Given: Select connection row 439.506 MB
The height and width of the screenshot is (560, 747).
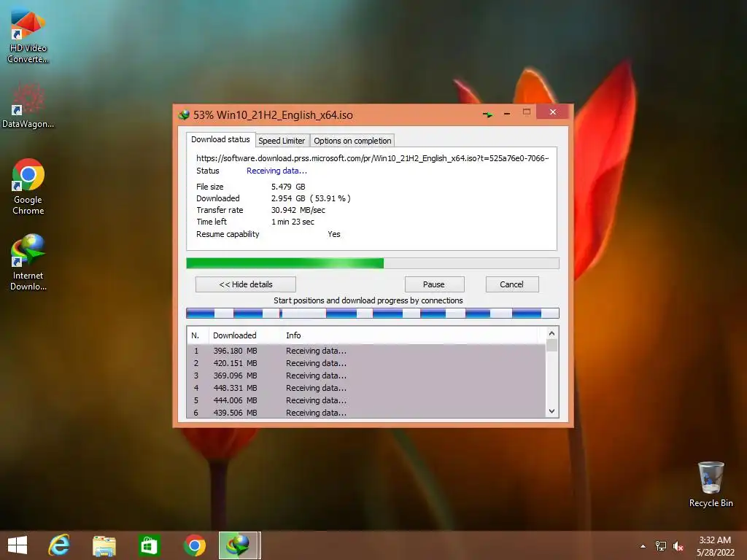Looking at the screenshot, I should tap(366, 413).
